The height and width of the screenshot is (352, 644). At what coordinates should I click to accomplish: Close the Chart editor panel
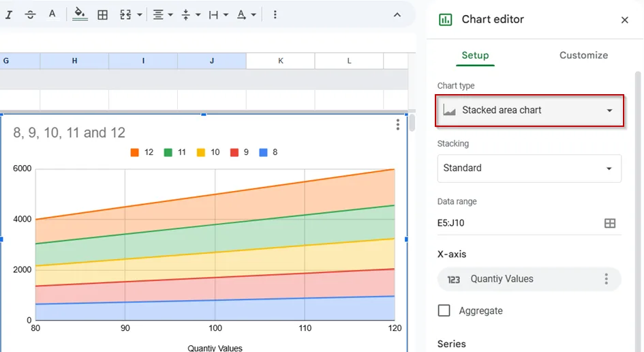625,20
